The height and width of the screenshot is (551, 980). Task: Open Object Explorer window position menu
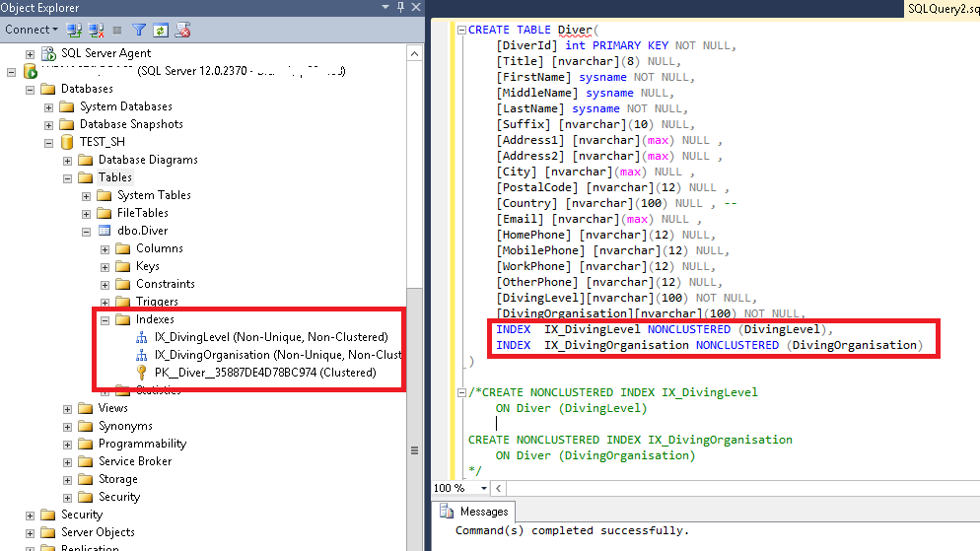[385, 8]
